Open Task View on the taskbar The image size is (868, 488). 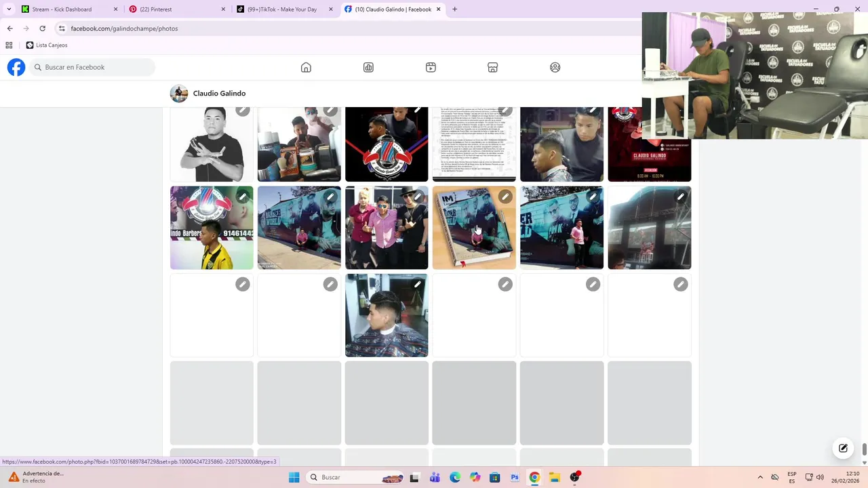tap(414, 477)
